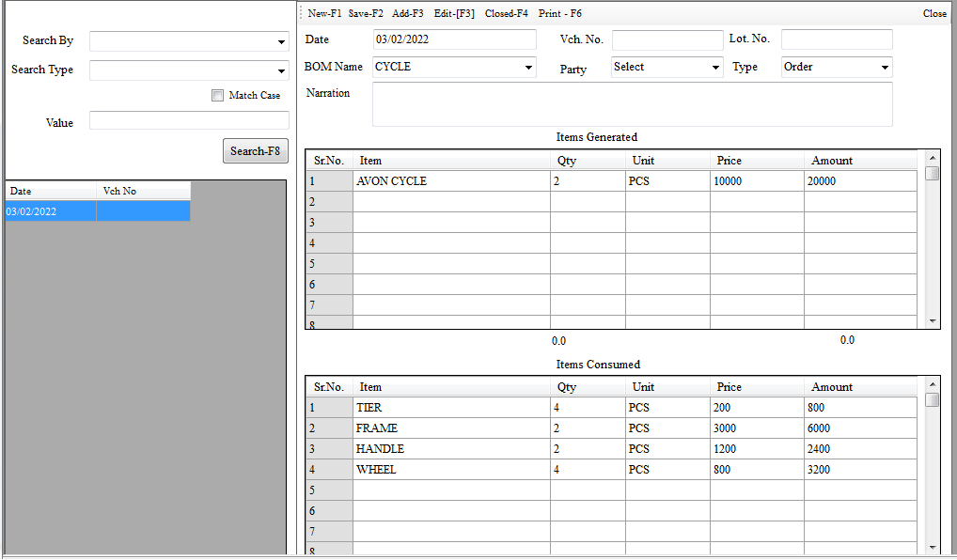Select the 03/02/2022 row in results list
The width and height of the screenshot is (957, 560).
[51, 211]
